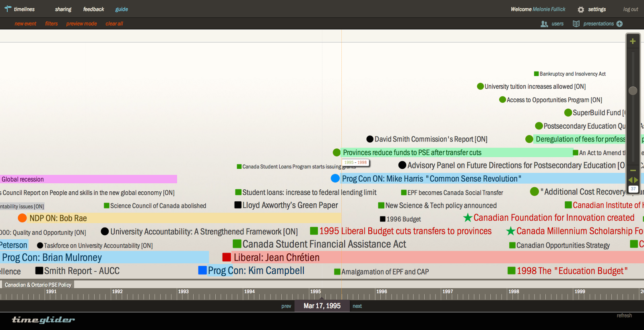Click the Prog Con: Brian Mulroney bar

104,257
